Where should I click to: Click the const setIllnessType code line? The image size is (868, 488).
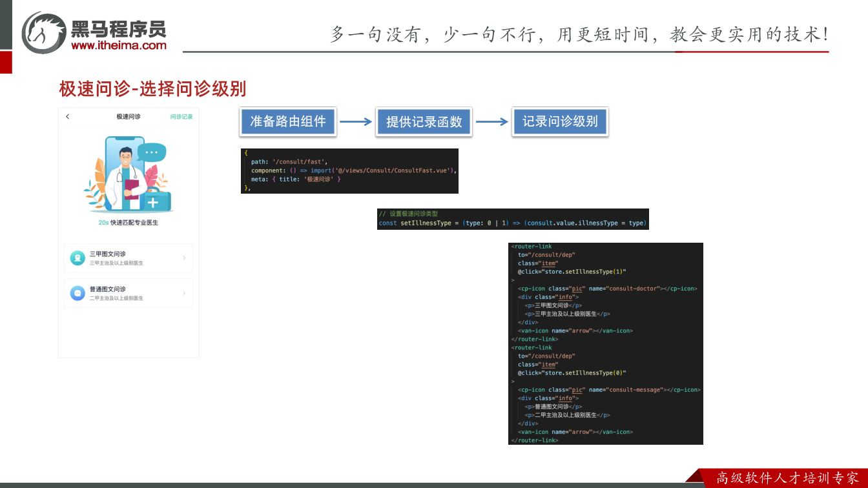[x=512, y=223]
